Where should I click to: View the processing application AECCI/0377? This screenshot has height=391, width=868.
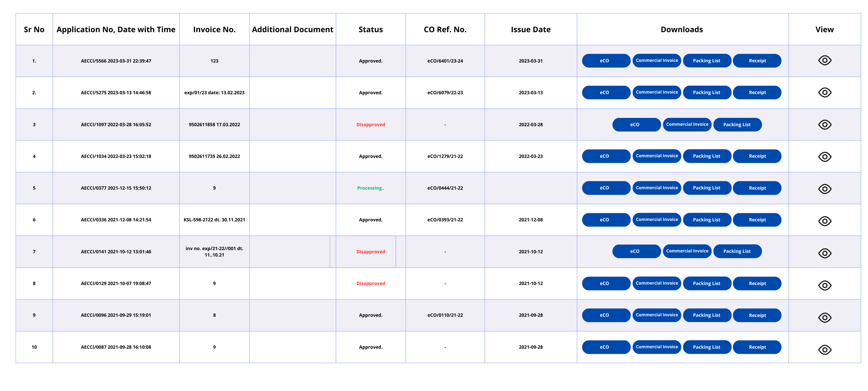(x=824, y=188)
